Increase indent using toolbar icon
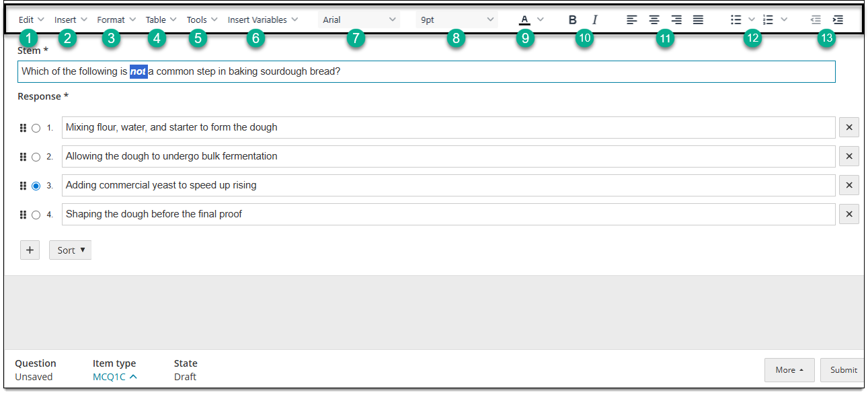 [838, 20]
